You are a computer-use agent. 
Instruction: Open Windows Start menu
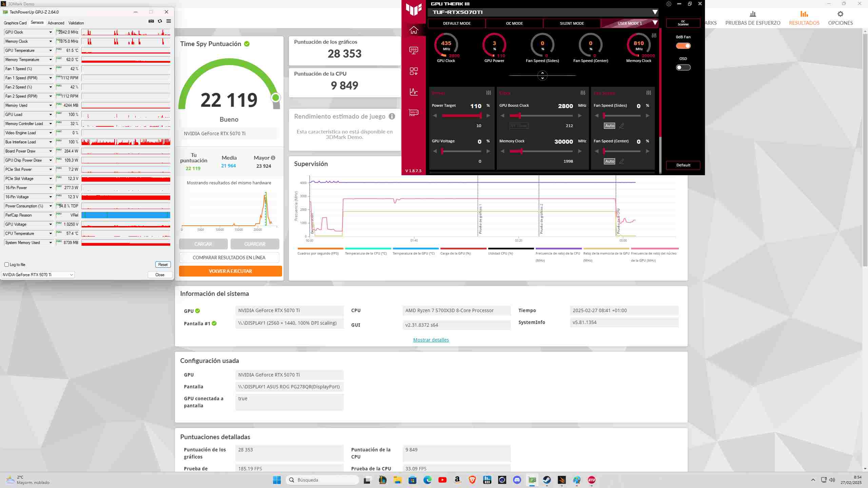pos(277,480)
